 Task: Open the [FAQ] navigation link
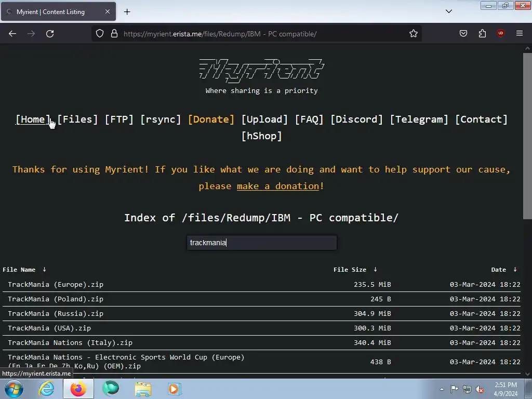[309, 119]
